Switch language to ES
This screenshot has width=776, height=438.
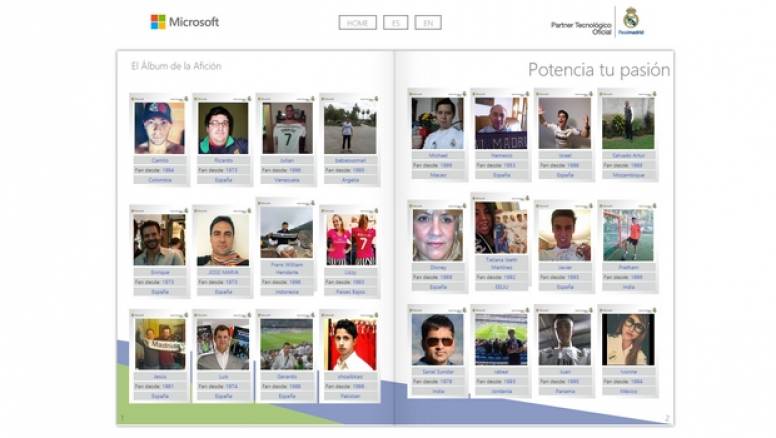tap(395, 22)
